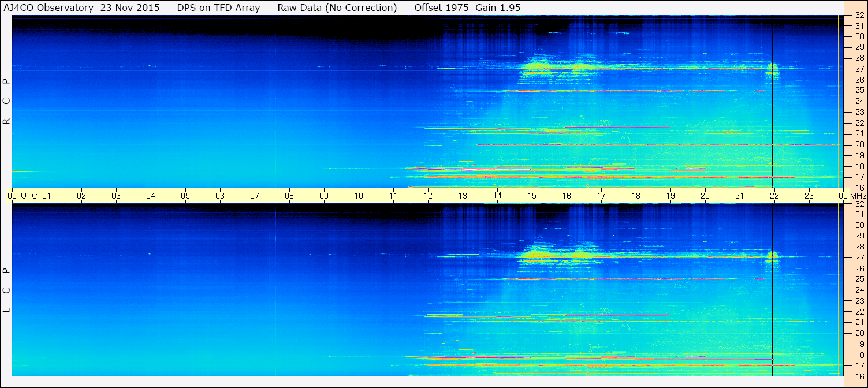This screenshot has height=388, width=868.
Task: Select the 14 hour tick on time axis
Action: coord(497,196)
